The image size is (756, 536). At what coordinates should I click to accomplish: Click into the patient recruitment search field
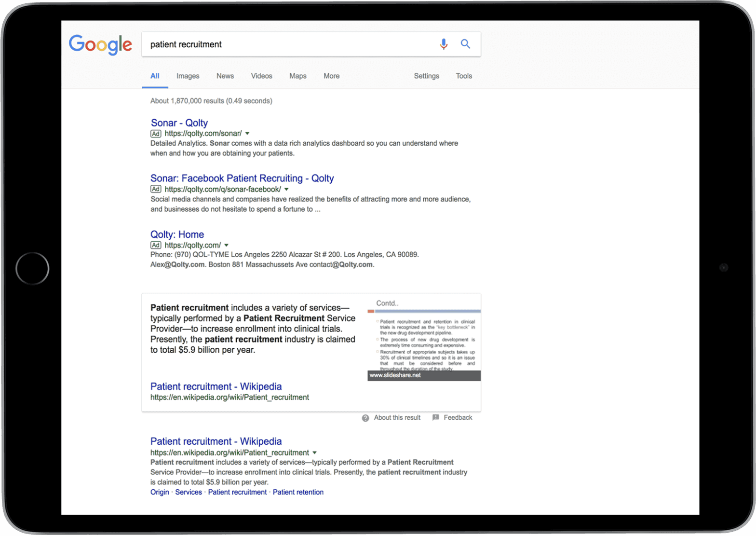pyautogui.click(x=289, y=44)
